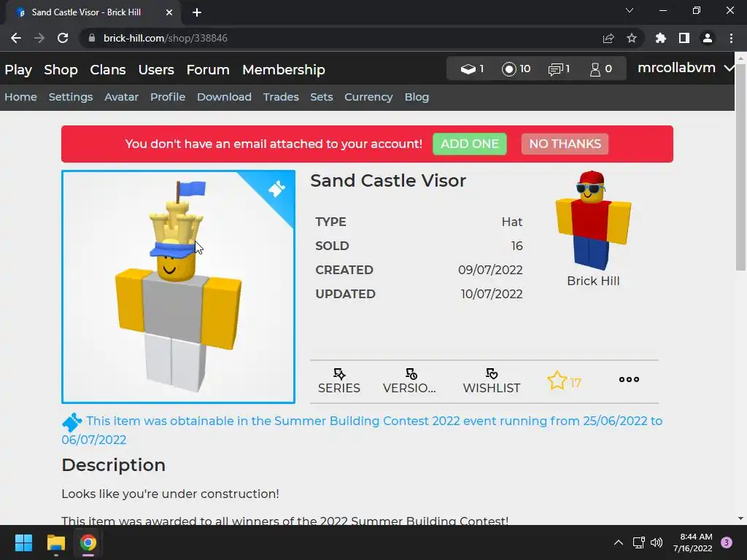This screenshot has width=747, height=560.
Task: Open the Users page
Action: pyautogui.click(x=156, y=70)
